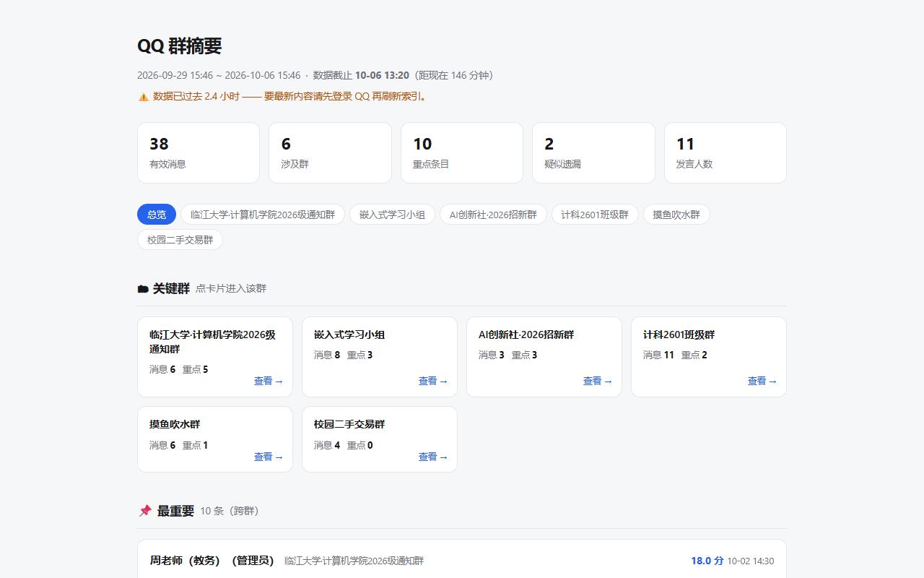This screenshot has width=924, height=578.
Task: Switch to AI创新社·2026招新群 filter chip
Action: [493, 215]
